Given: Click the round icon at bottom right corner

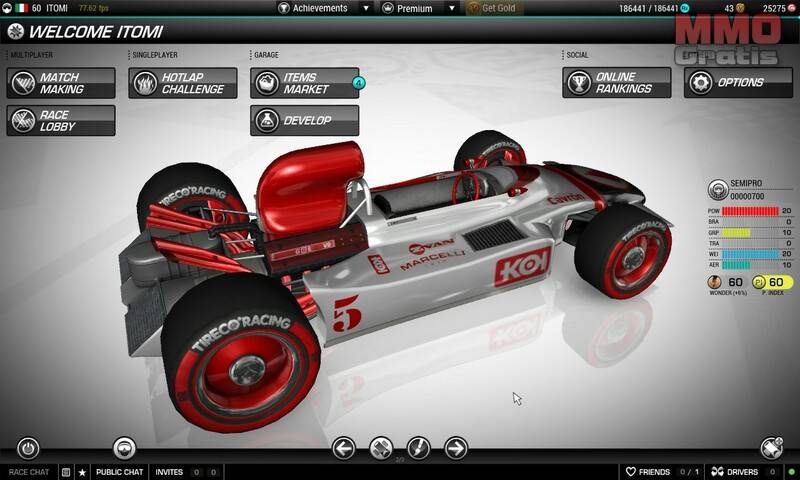Looking at the screenshot, I should click(771, 448).
